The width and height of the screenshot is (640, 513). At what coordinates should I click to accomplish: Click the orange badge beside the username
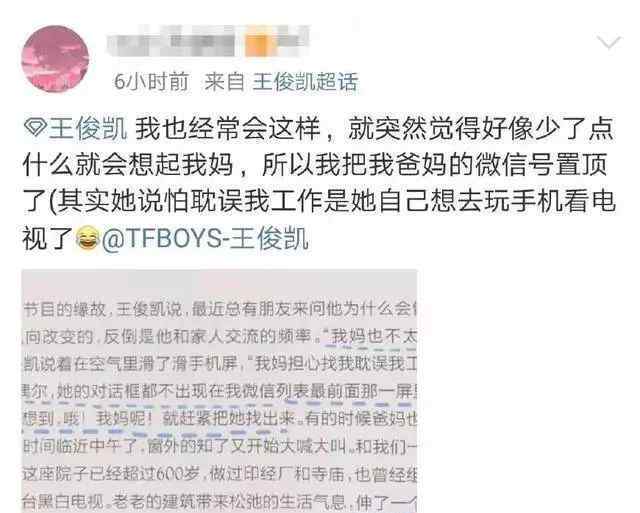(257, 45)
